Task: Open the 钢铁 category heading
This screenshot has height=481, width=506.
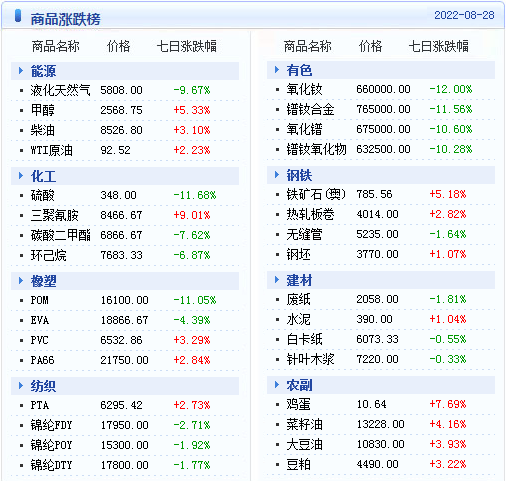Action: click(299, 175)
